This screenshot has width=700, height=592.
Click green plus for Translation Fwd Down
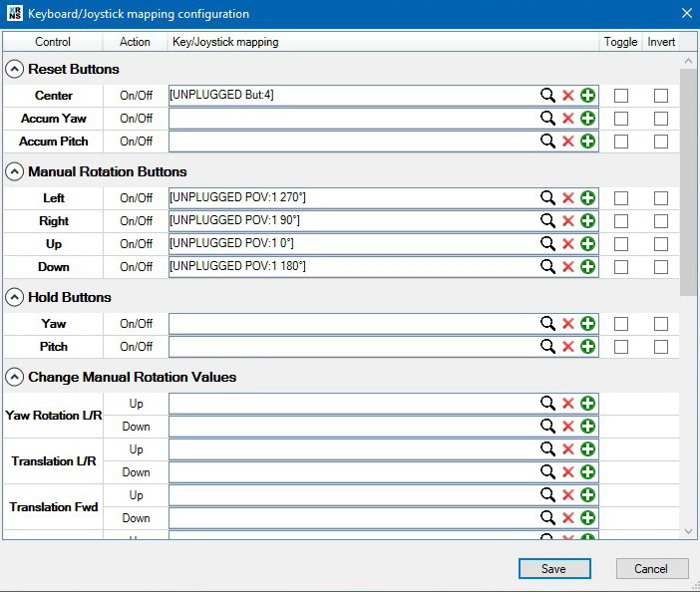click(587, 518)
